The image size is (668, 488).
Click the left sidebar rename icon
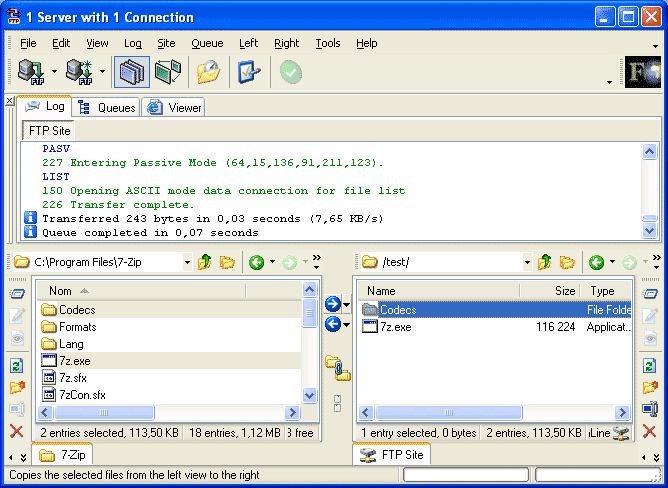point(17,409)
